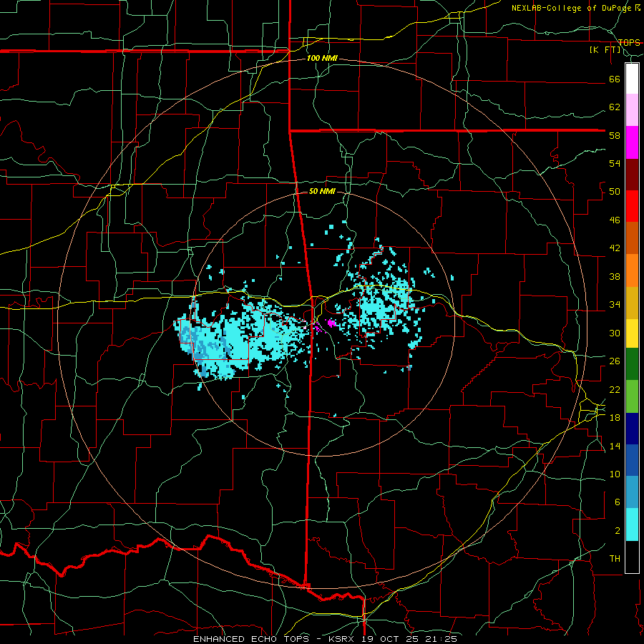Click the gold 38 kft legend swatch
Image resolution: width=644 pixels, height=644 pixels.
[x=632, y=302]
